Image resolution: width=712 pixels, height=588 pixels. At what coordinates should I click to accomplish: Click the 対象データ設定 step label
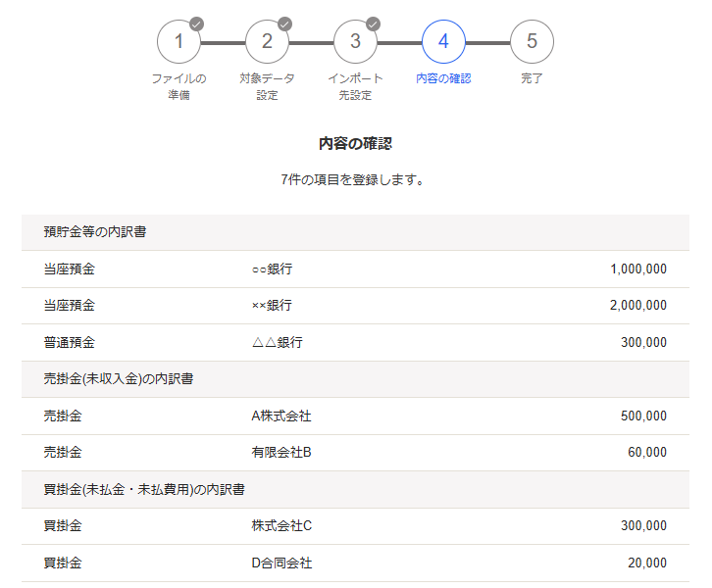point(267,86)
